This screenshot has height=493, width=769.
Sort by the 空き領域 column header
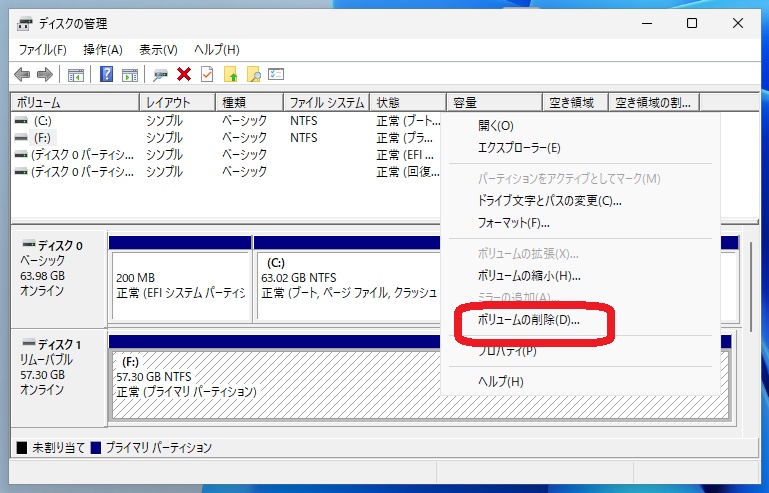coord(575,103)
